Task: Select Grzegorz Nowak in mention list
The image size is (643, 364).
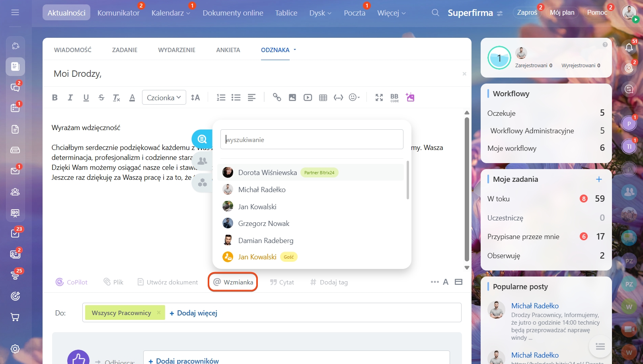Action: tap(310, 223)
